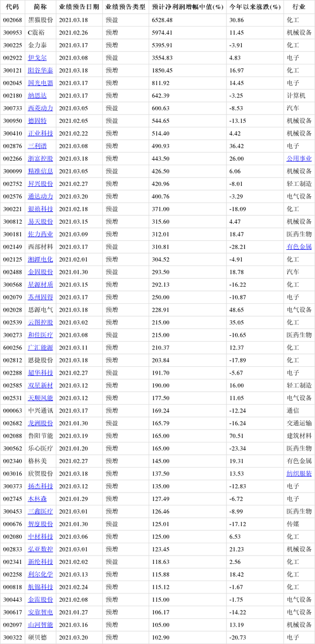Viewport: 315px width, 644px height.
Task: Follow the 佐力药业 link
Action: tap(40, 234)
